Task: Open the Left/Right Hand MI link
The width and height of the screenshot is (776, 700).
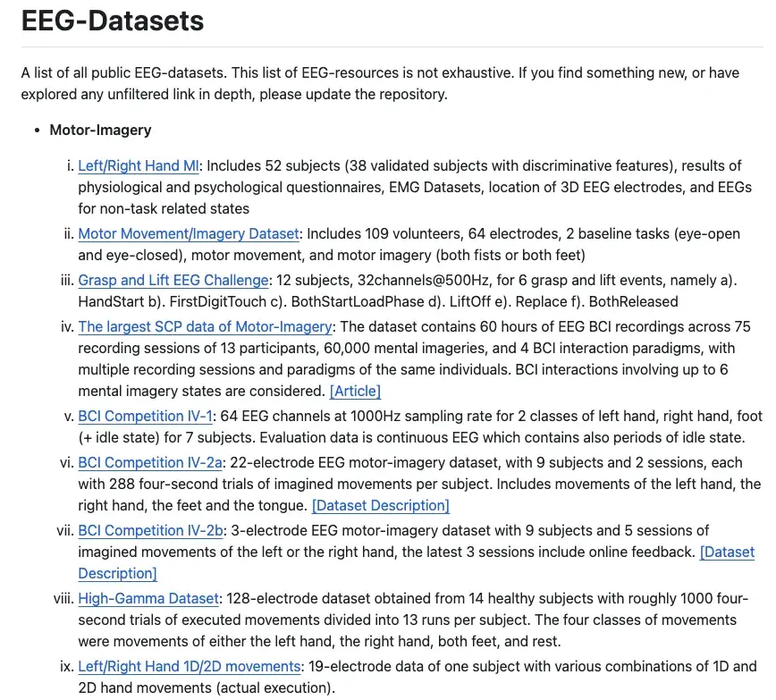Action: click(139, 165)
